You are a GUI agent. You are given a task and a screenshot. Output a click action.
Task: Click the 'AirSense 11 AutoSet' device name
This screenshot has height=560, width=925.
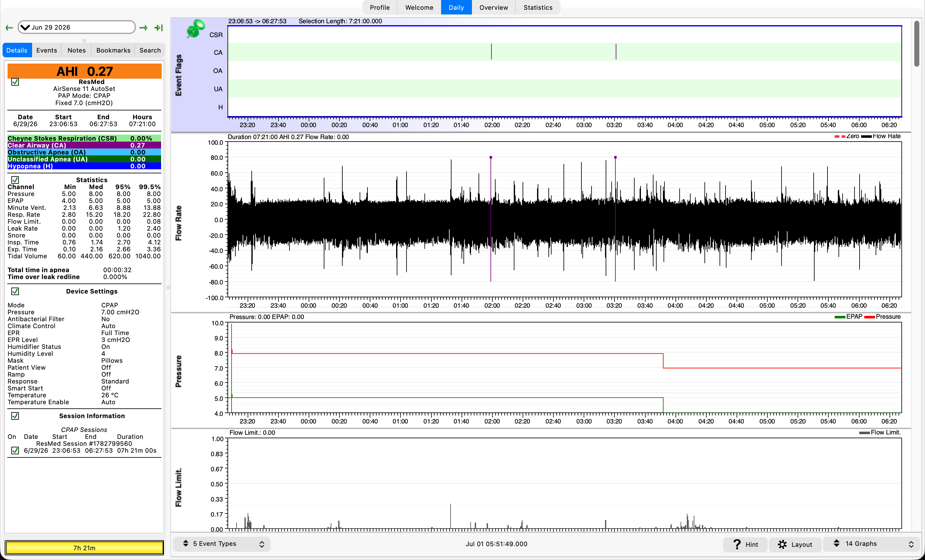[84, 89]
